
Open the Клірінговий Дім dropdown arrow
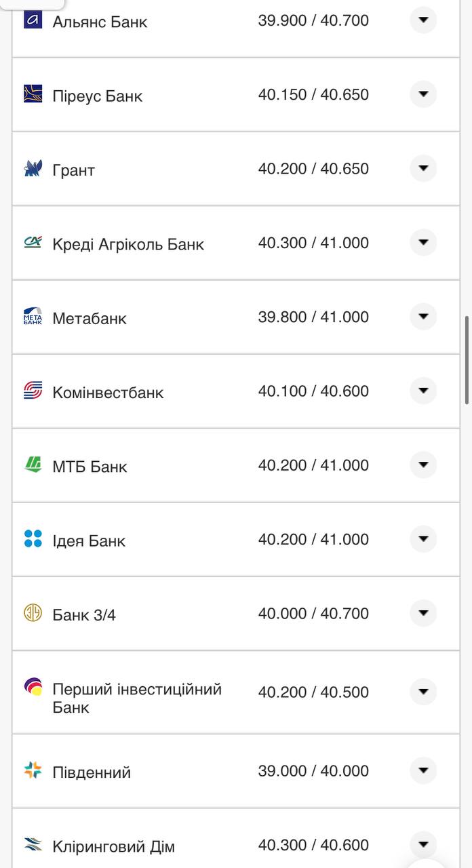pyautogui.click(x=423, y=844)
